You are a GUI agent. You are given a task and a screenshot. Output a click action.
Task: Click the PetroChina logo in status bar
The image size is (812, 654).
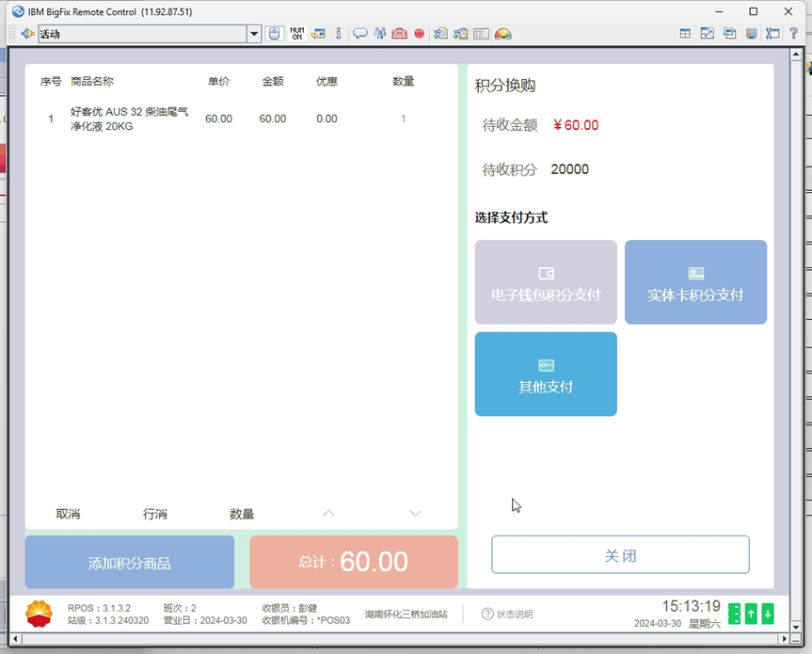pyautogui.click(x=40, y=614)
